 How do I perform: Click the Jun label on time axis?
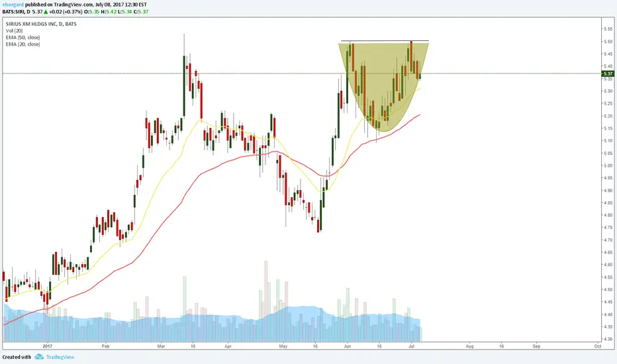(x=347, y=346)
